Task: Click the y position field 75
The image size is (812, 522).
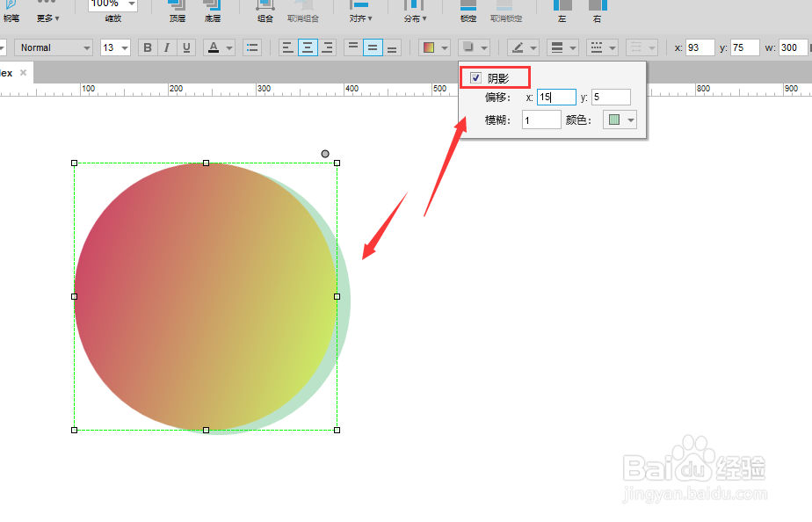Action: point(744,47)
